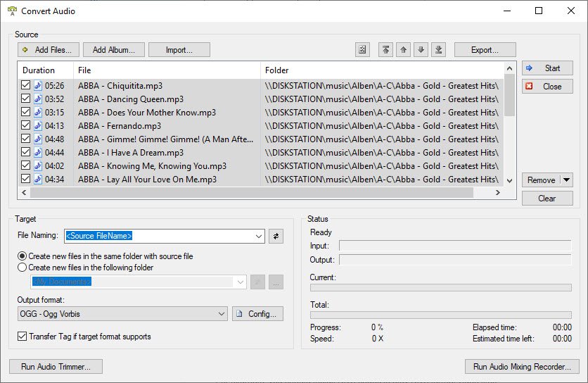Click the Duration column header
The width and height of the screenshot is (588, 383).
[39, 70]
